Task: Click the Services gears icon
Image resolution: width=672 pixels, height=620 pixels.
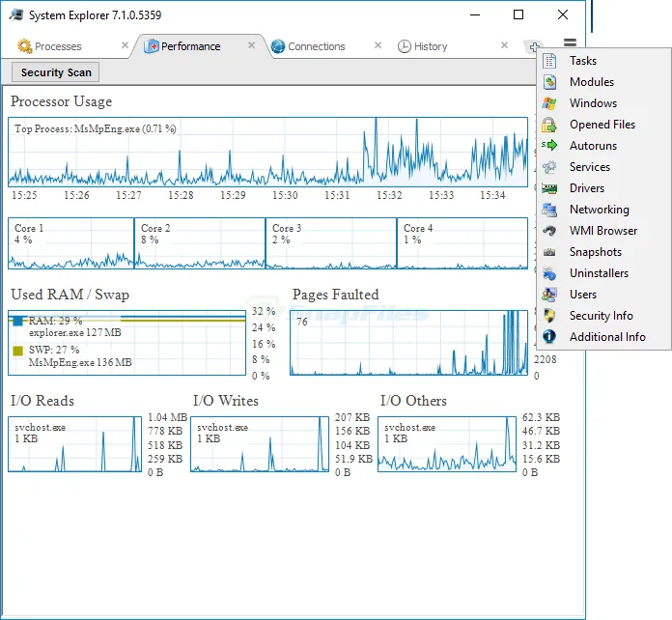Action: (549, 167)
